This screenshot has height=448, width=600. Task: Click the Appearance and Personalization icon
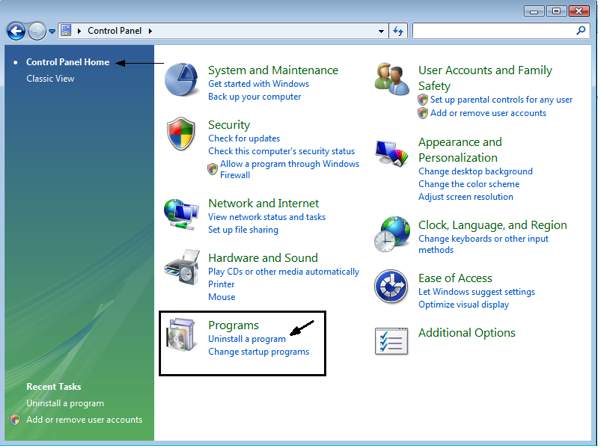[x=391, y=153]
